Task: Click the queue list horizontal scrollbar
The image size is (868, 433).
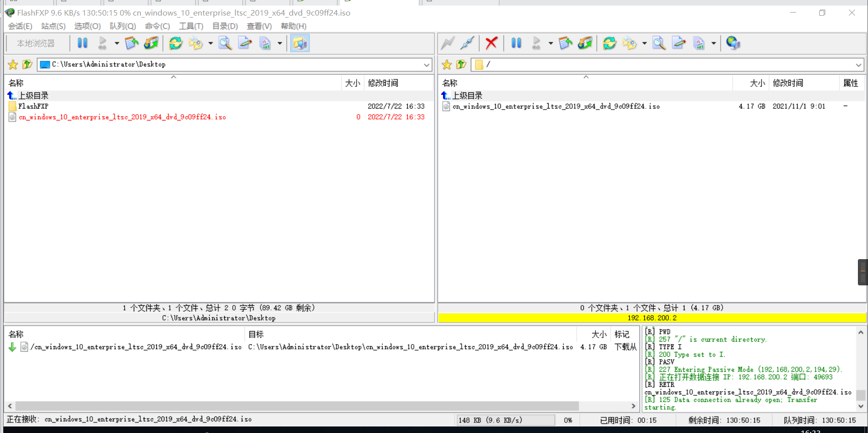Action: [297, 406]
